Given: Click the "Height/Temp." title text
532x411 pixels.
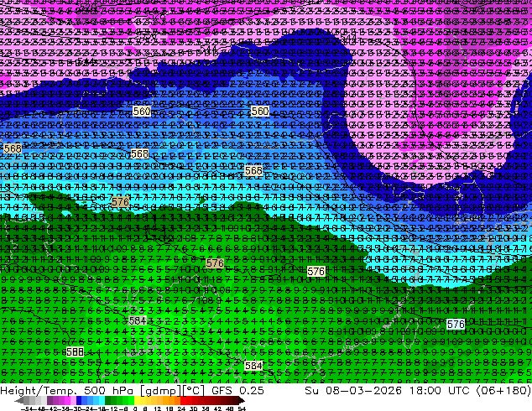Looking at the screenshot, I should 38,391.
